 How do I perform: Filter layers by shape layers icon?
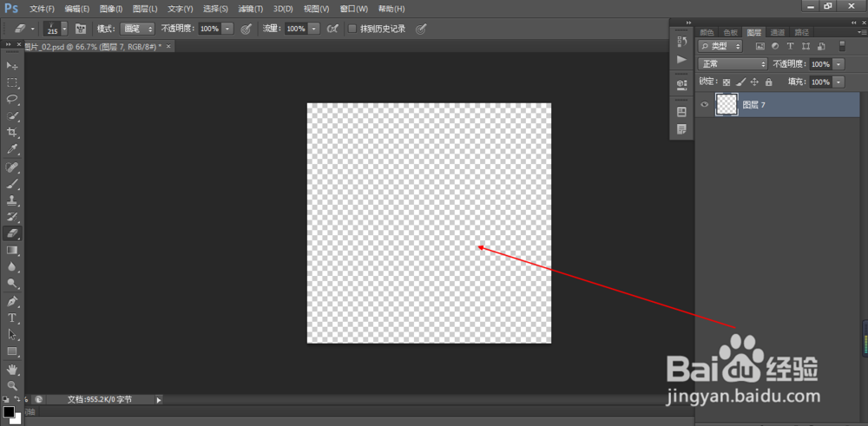806,47
